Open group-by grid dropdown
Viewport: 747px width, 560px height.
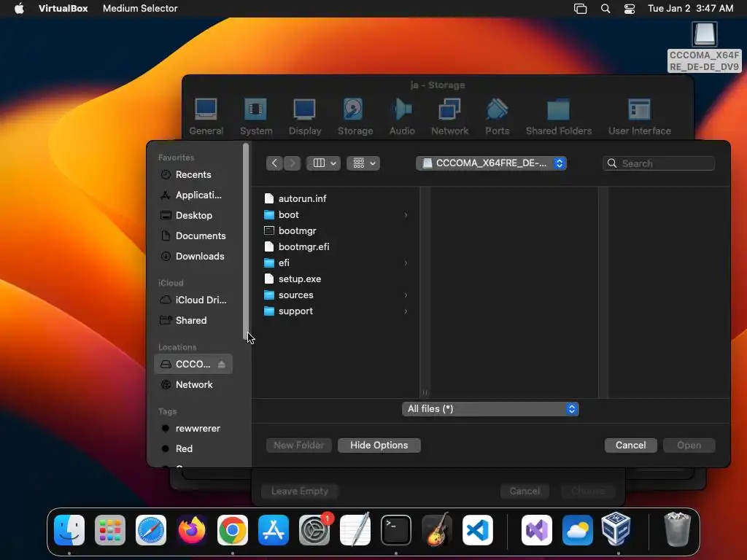(363, 163)
